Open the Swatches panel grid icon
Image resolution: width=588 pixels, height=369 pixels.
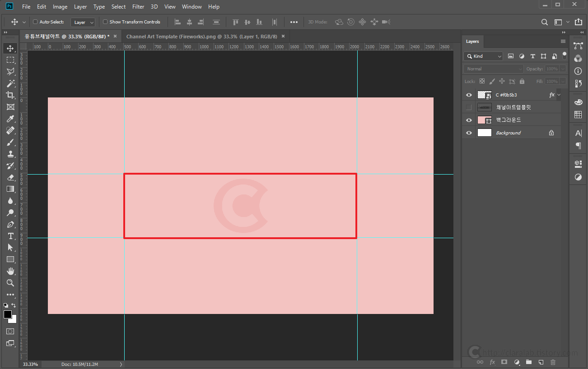click(578, 115)
